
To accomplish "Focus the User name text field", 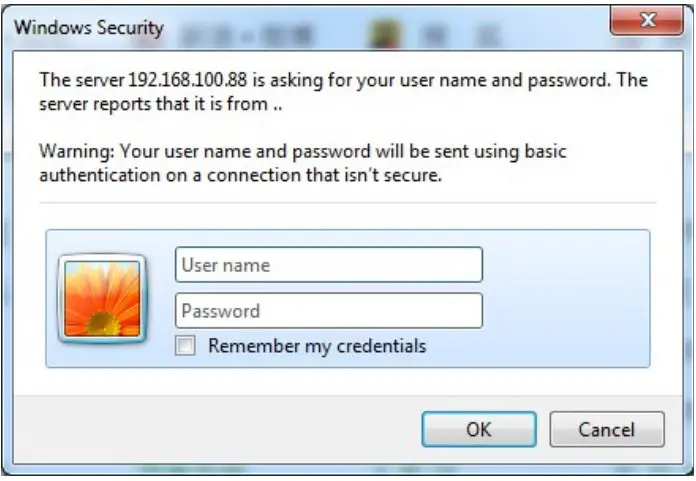I will (329, 265).
